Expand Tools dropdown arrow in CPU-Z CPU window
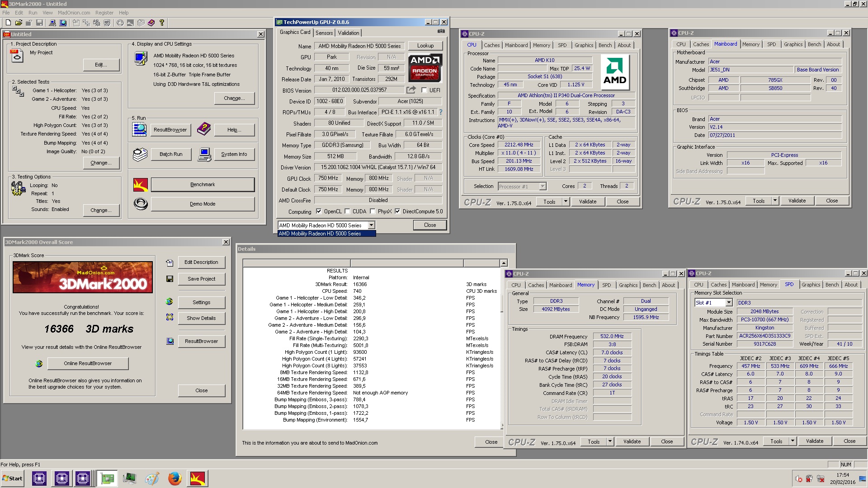 565,202
